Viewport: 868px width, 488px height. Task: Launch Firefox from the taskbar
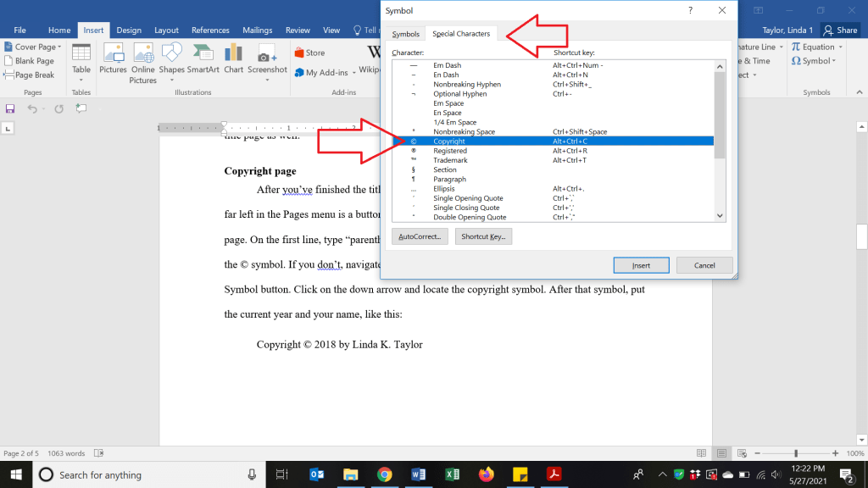487,474
